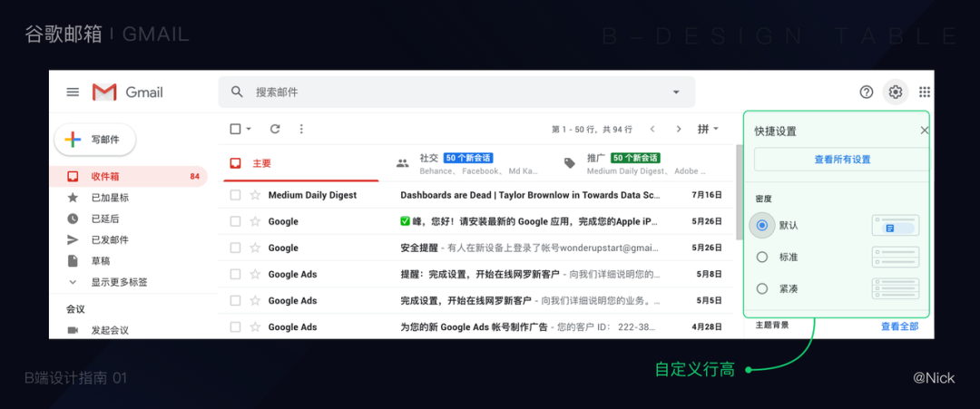
Task: Click the 第 1 - 50 行 page counter
Action: [x=592, y=130]
